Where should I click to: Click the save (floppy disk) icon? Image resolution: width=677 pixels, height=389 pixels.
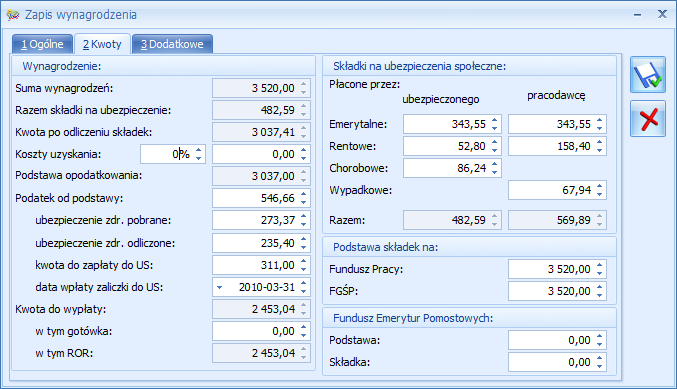[648, 75]
